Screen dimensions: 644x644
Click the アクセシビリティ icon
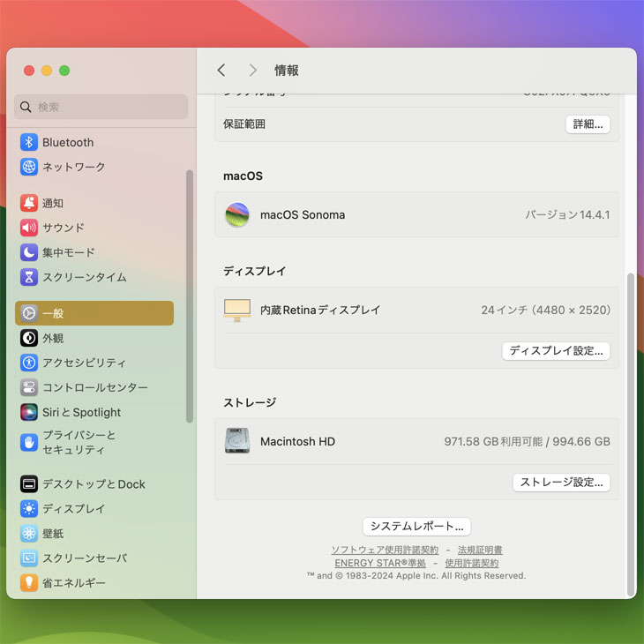point(29,363)
